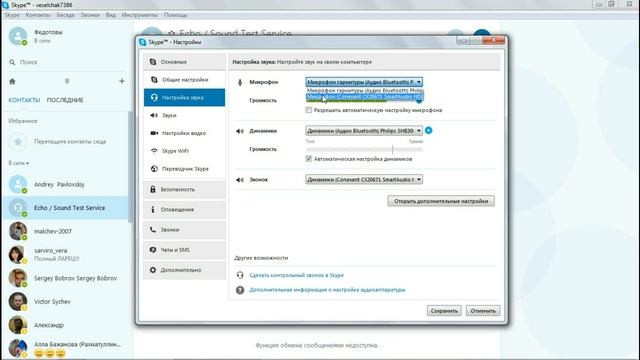Click the gear icon beside Дополнительно
Image resolution: width=640 pixels, height=360 pixels.
tap(153, 270)
